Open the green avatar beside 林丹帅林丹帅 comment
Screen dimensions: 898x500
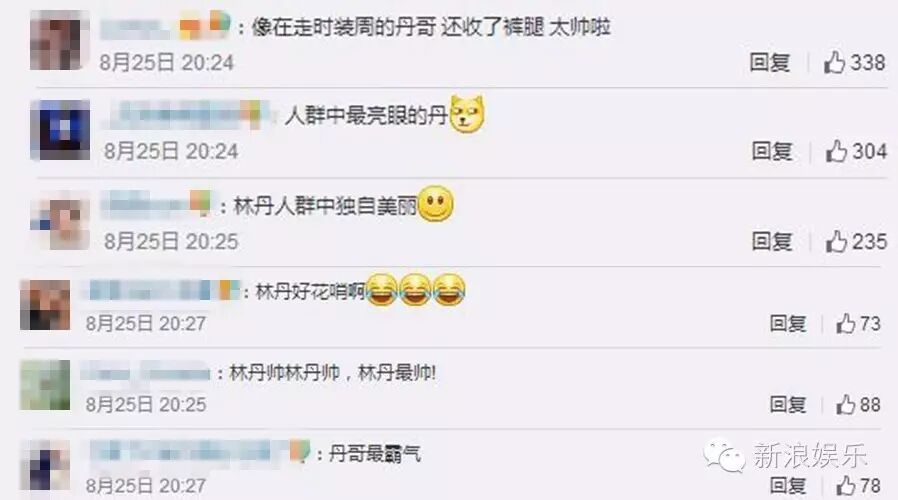(x=45, y=385)
